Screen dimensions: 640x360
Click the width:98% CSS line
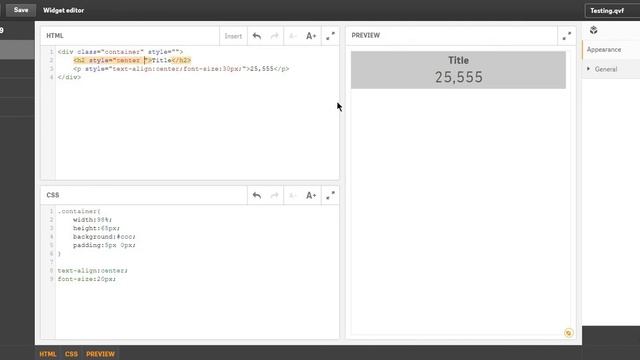pyautogui.click(x=92, y=220)
